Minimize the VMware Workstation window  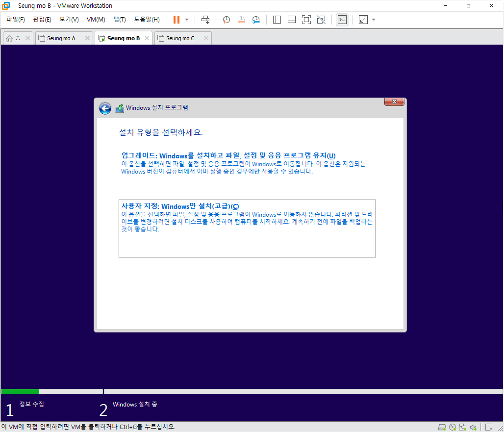(x=446, y=6)
